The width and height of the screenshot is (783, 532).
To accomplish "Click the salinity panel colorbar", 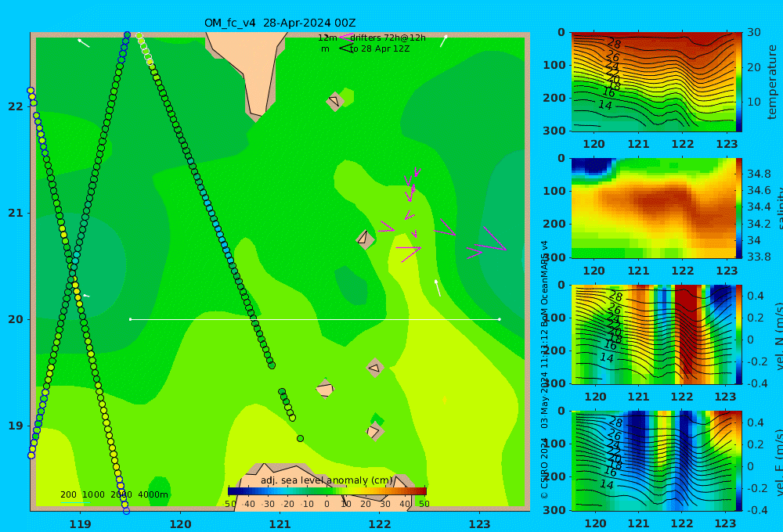I will click(x=739, y=208).
